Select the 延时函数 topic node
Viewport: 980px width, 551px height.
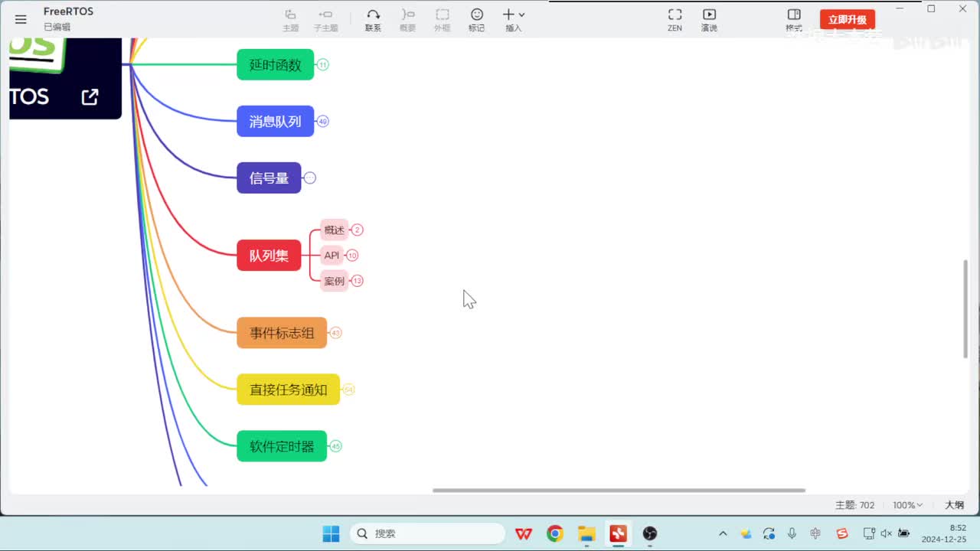tap(276, 65)
